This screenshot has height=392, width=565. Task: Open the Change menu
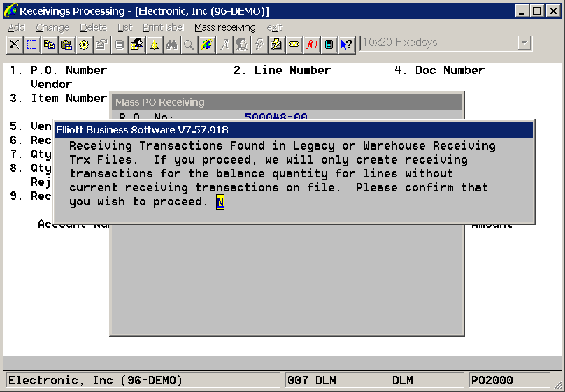coord(52,27)
